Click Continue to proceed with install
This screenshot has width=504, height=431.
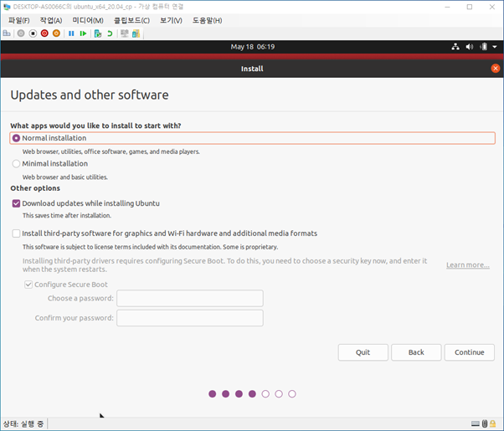tap(470, 352)
